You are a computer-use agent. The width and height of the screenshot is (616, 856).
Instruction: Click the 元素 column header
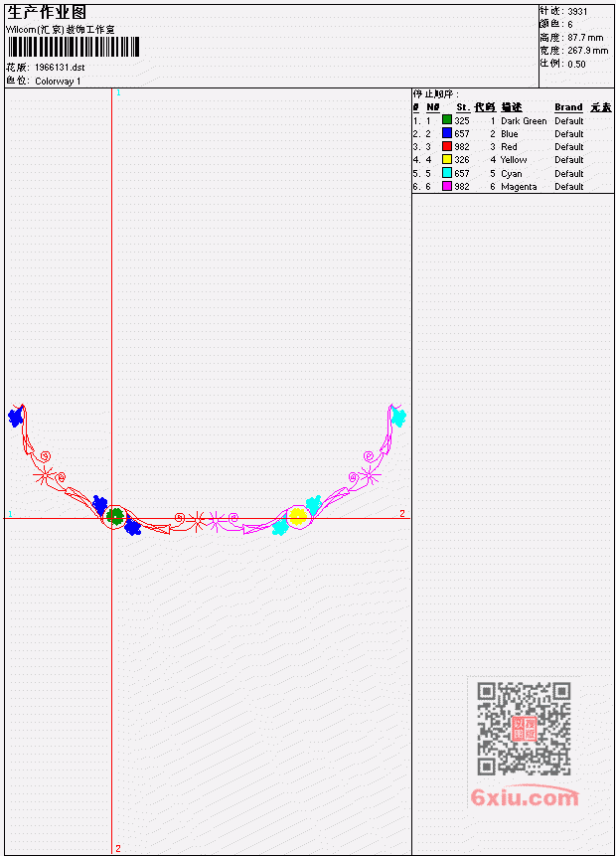[601, 107]
